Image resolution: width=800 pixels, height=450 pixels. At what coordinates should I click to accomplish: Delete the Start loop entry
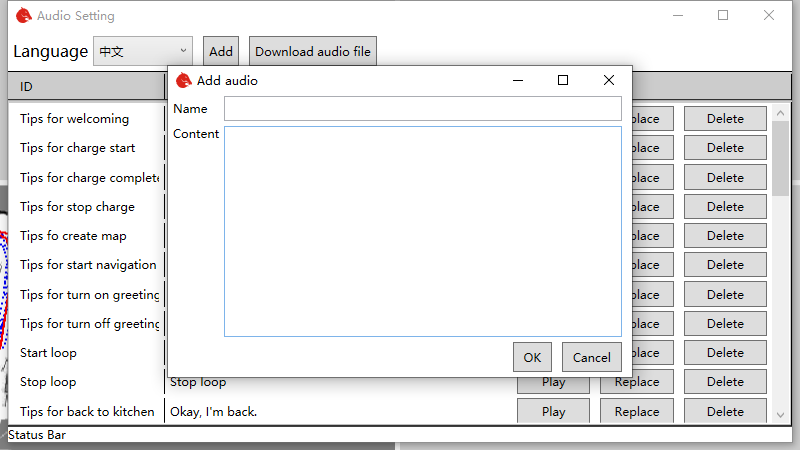coord(725,352)
